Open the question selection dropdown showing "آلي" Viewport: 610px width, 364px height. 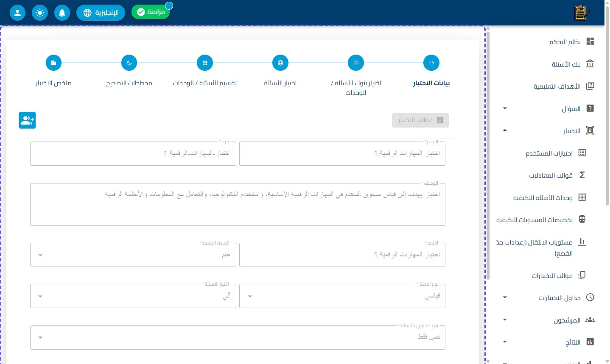[x=133, y=296]
